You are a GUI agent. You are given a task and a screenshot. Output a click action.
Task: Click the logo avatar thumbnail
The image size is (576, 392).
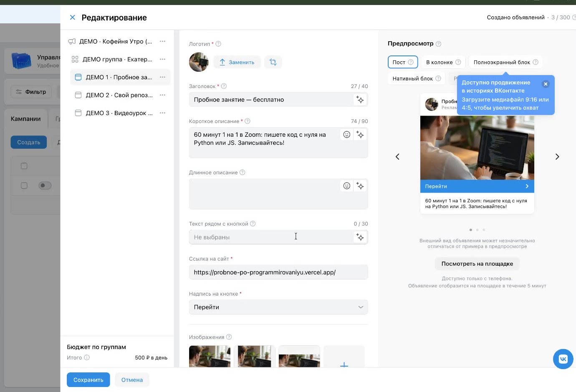click(x=199, y=62)
